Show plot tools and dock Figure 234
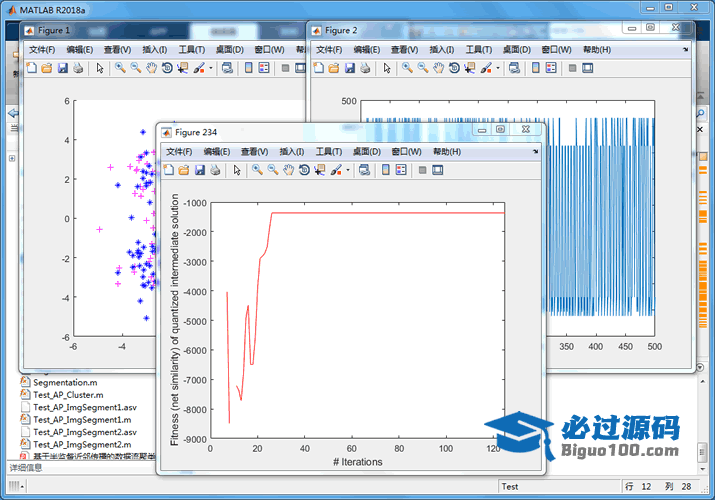The height and width of the screenshot is (500, 715). point(438,170)
